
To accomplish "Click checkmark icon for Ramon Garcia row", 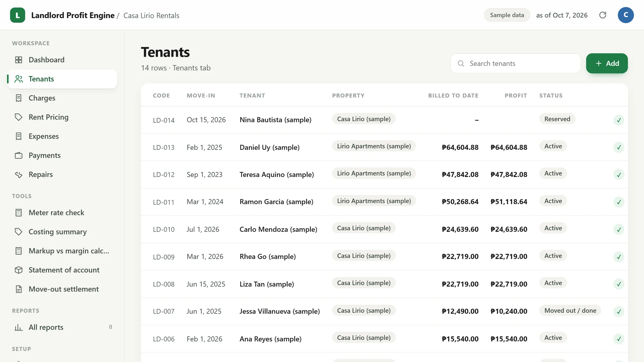I will coord(619,202).
